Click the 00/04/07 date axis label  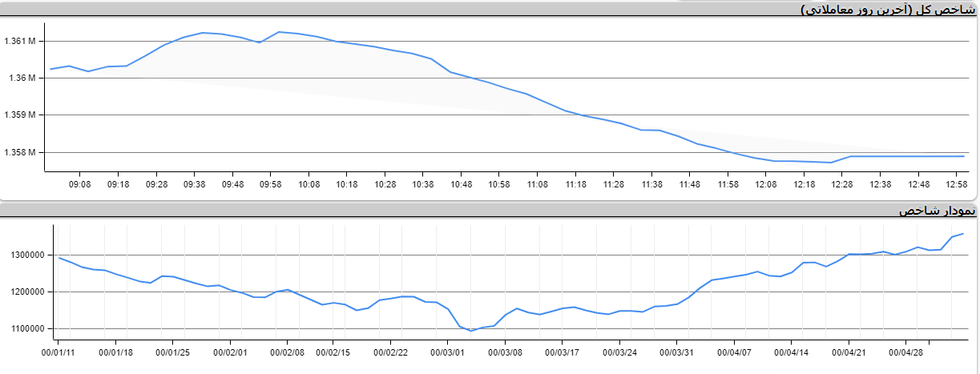tap(734, 352)
